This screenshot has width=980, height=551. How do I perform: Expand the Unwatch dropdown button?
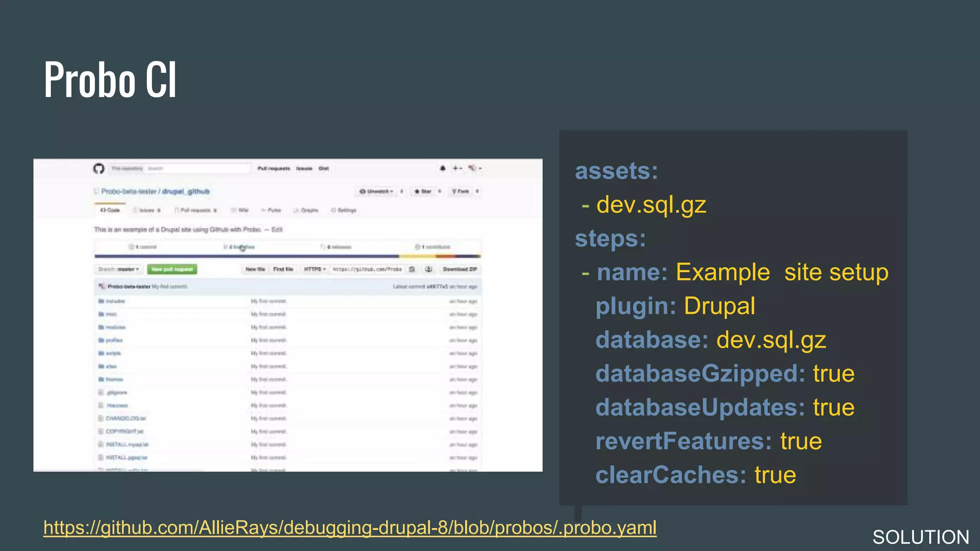tap(376, 191)
